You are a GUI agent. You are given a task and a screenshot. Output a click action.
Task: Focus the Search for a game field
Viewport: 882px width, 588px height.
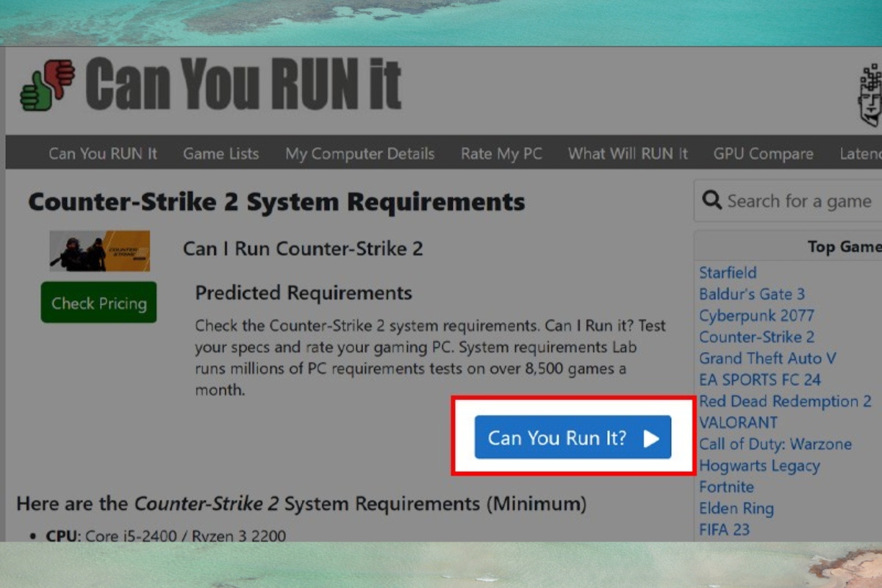[x=788, y=201]
